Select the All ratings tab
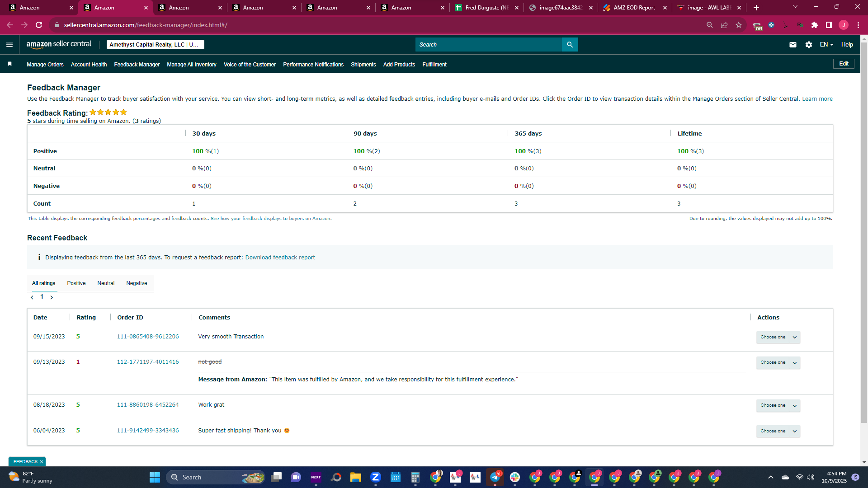Image resolution: width=868 pixels, height=488 pixels. [x=43, y=283]
